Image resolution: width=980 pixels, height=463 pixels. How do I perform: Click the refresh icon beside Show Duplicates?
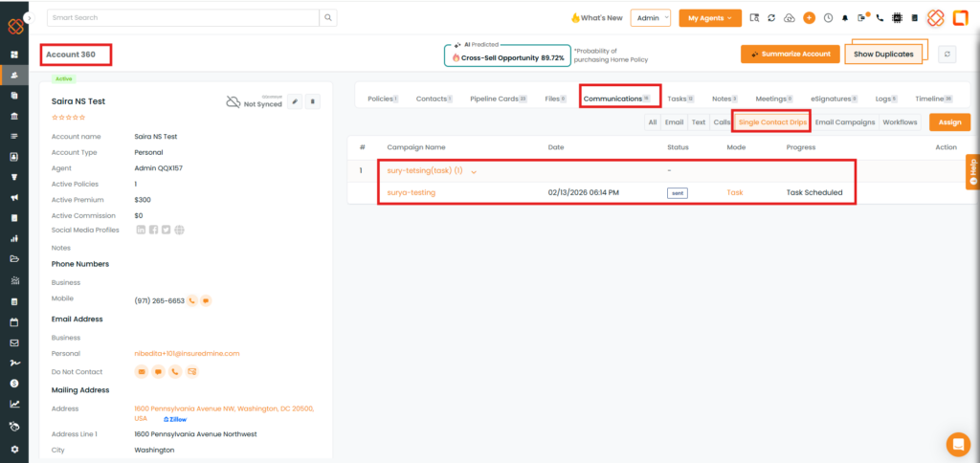tap(947, 55)
